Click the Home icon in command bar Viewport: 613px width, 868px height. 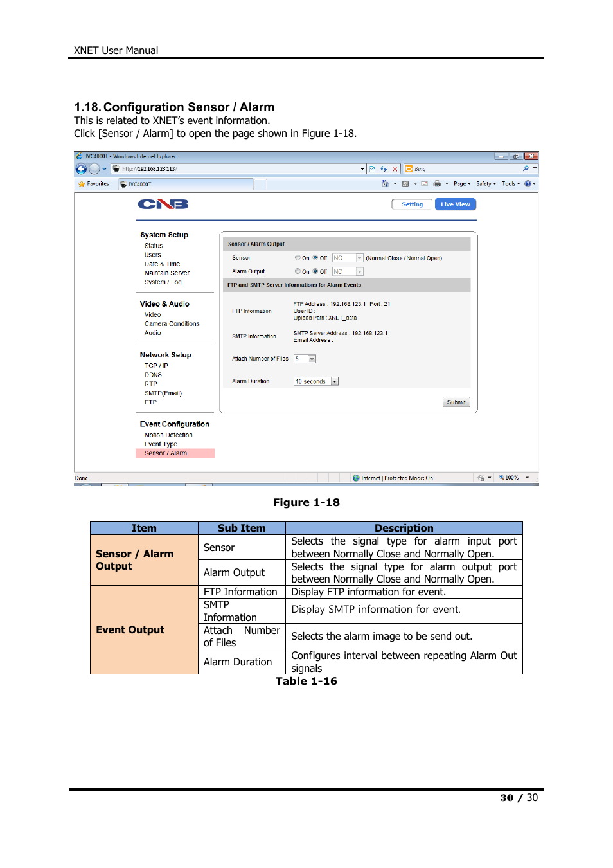(x=385, y=184)
